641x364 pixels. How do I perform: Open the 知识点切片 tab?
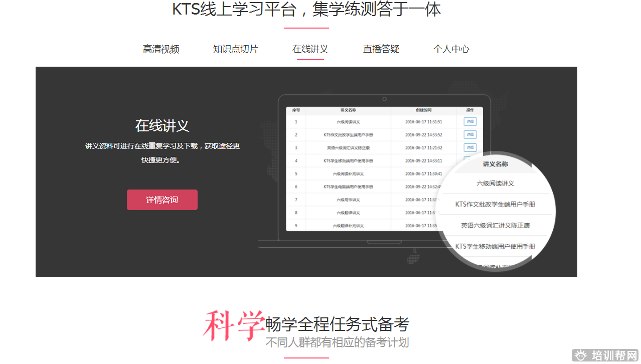click(x=235, y=49)
